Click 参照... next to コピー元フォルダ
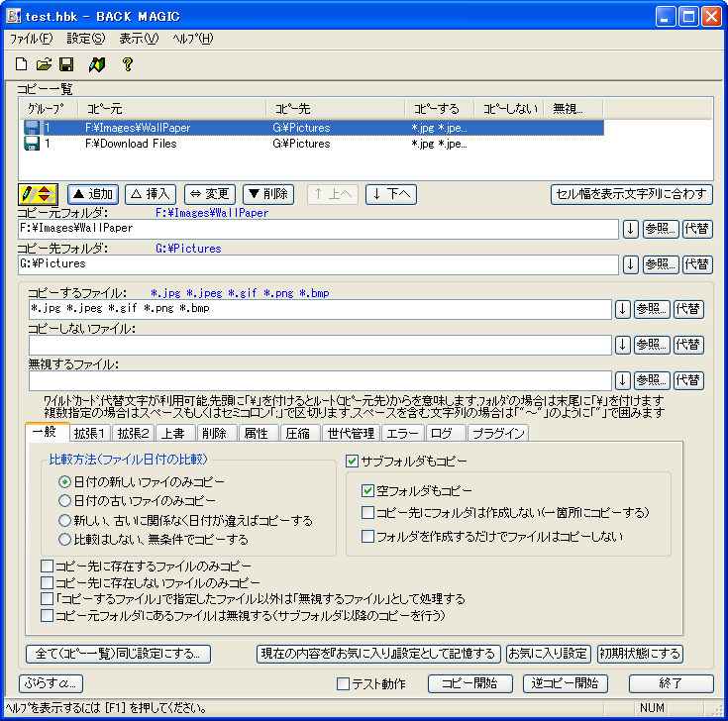728x721 pixels. (x=661, y=229)
